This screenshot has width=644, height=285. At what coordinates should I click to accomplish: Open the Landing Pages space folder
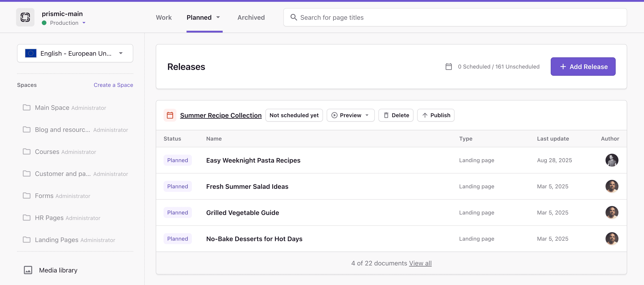(57, 240)
